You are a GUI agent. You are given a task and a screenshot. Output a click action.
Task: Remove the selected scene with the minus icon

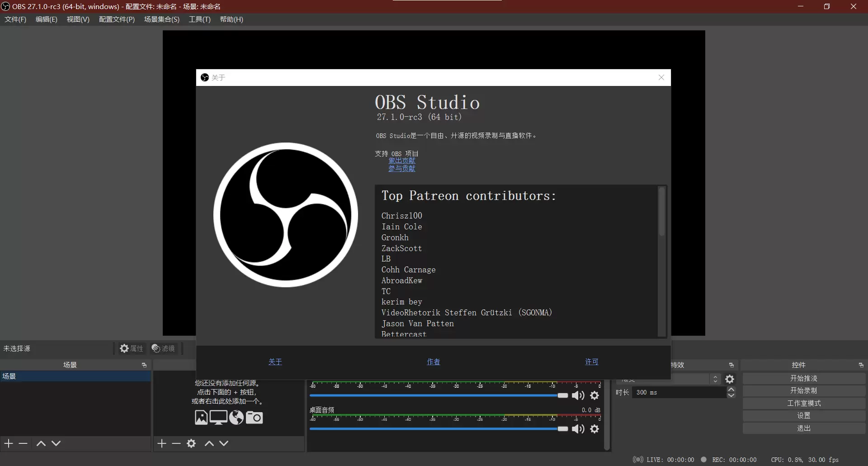23,443
